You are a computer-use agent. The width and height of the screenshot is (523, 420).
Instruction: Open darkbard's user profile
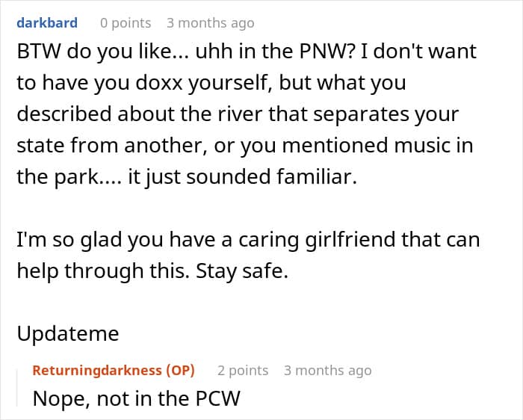pos(47,23)
